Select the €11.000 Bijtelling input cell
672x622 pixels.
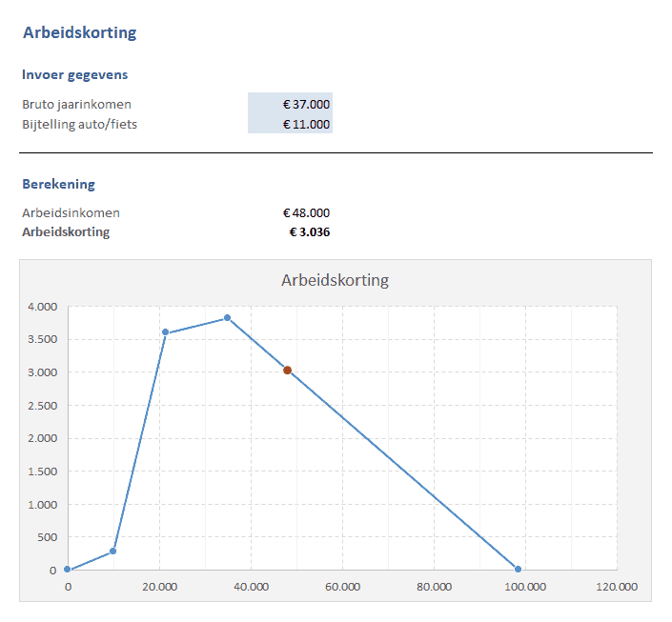(x=290, y=124)
